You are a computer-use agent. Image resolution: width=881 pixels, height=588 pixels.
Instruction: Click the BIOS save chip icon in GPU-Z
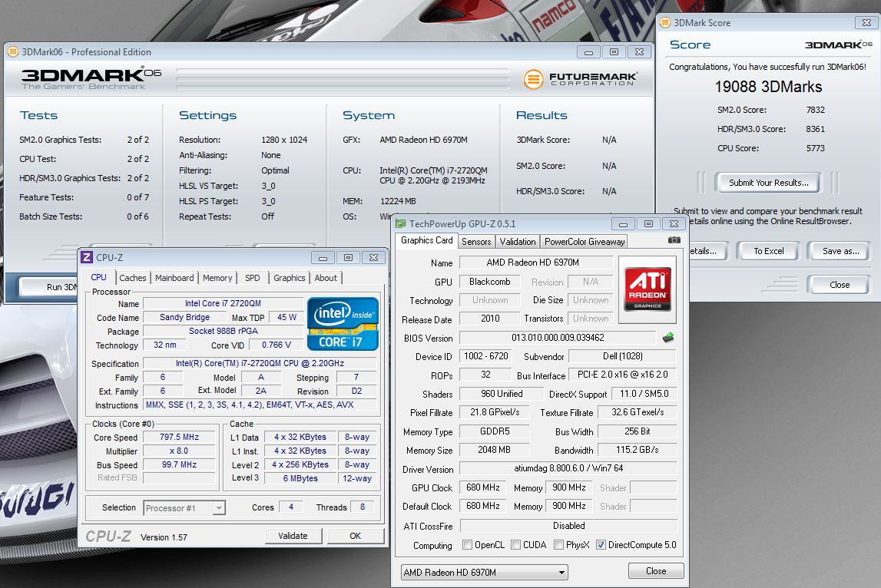668,338
